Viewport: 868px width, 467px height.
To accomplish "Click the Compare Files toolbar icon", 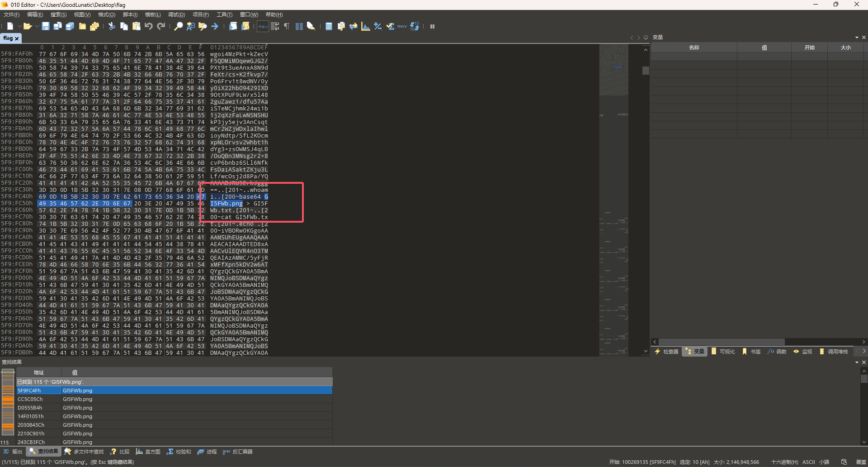I will 341,26.
